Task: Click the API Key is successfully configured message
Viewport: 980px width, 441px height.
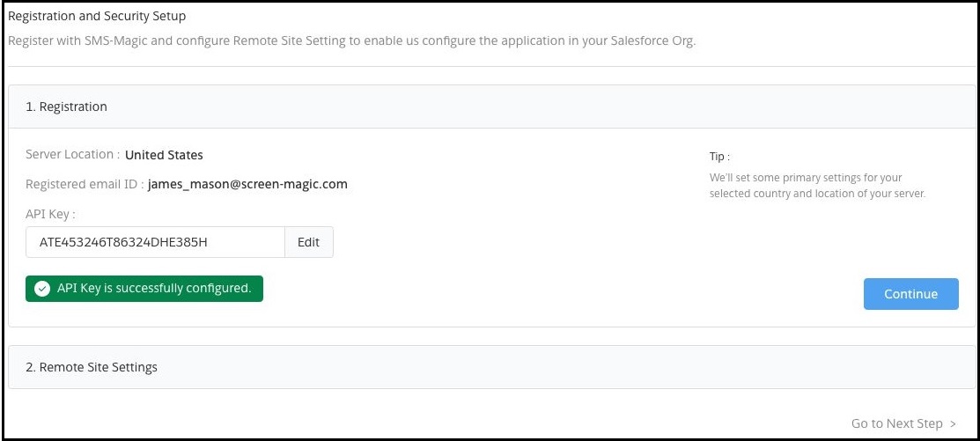Action: pyautogui.click(x=154, y=289)
